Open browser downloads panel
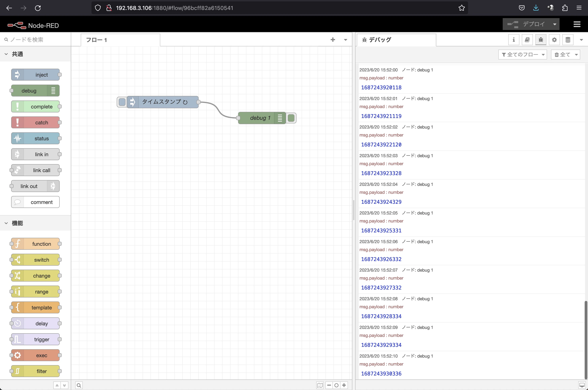Image resolution: width=588 pixels, height=390 pixels. (x=536, y=8)
